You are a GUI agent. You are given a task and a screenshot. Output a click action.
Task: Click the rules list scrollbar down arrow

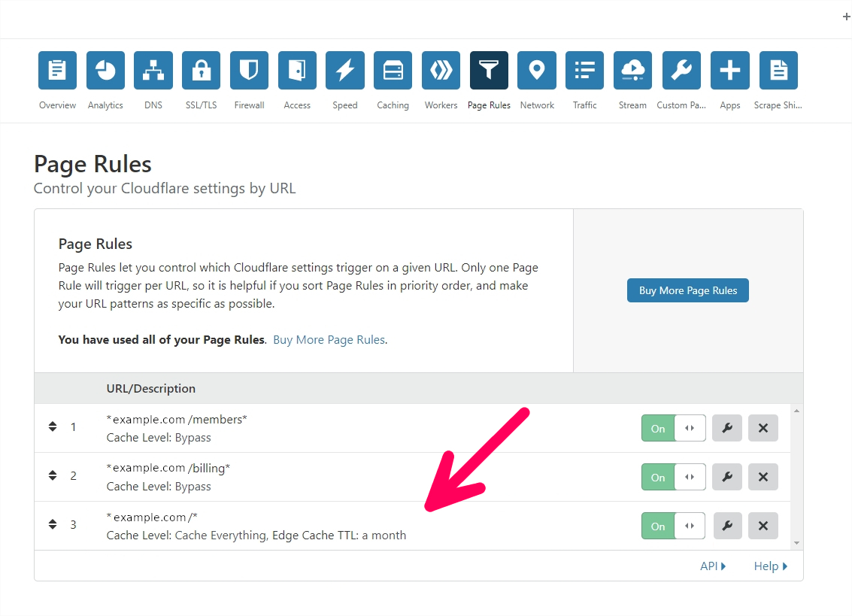tap(796, 542)
